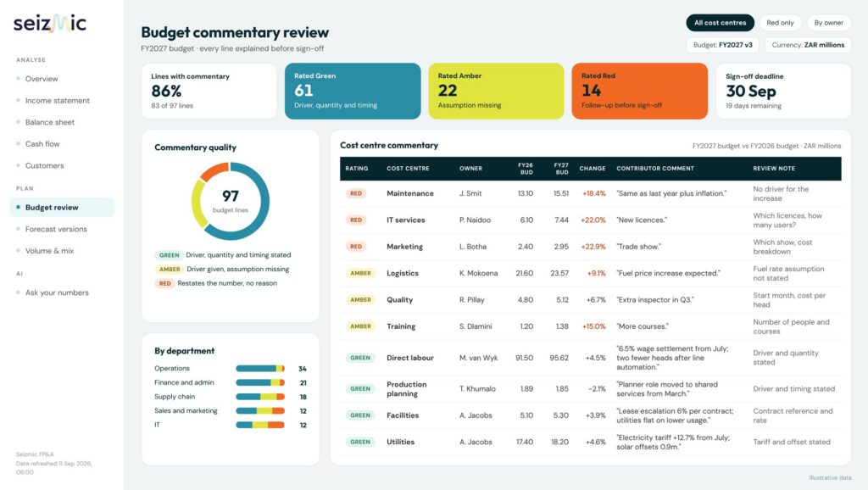
Task: Select Maintenance cost centre name
Action: 410,194
